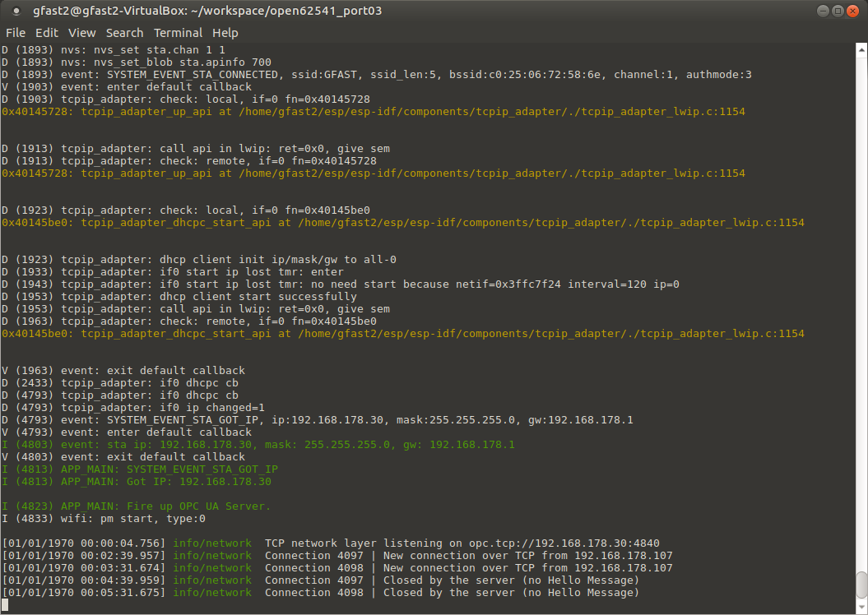Click the blinking cursor at the prompt
The width and height of the screenshot is (868, 615).
click(x=7, y=604)
